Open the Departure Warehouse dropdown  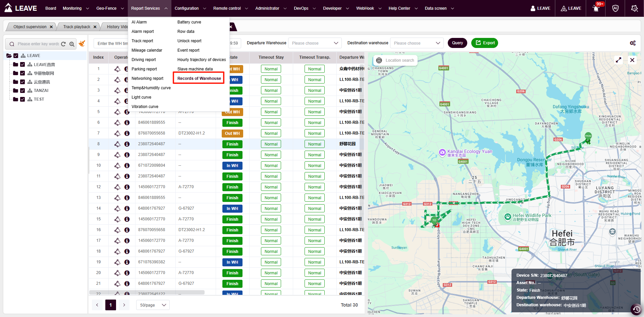tap(315, 43)
